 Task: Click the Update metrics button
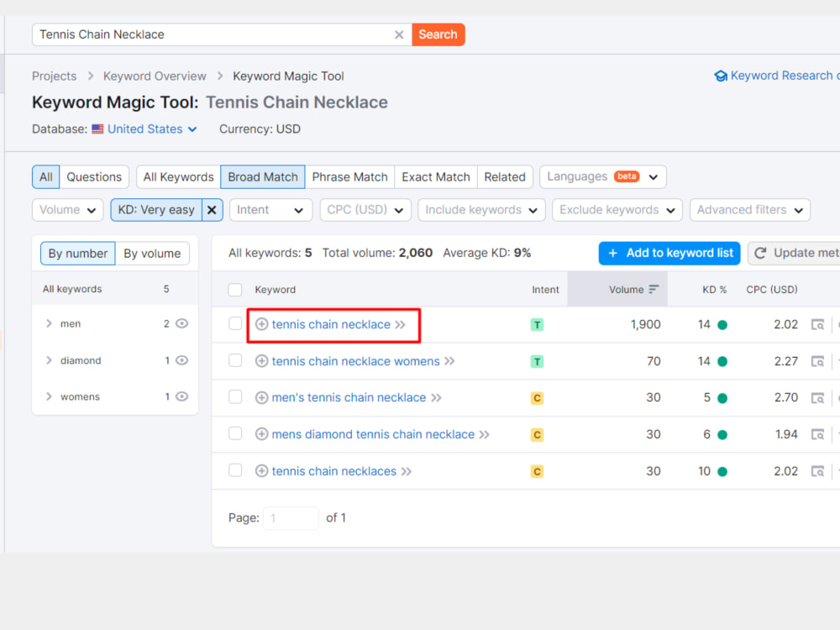795,253
